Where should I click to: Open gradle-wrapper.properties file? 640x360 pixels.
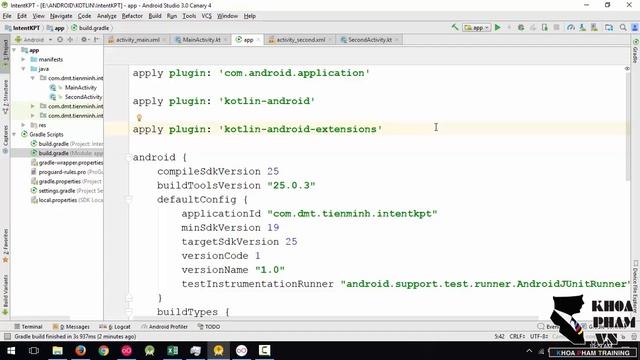[x=67, y=162]
